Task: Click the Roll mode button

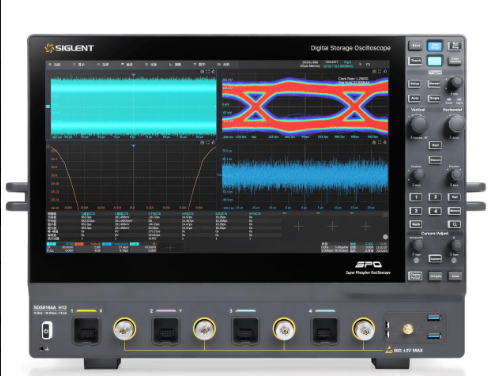Action: [x=435, y=145]
